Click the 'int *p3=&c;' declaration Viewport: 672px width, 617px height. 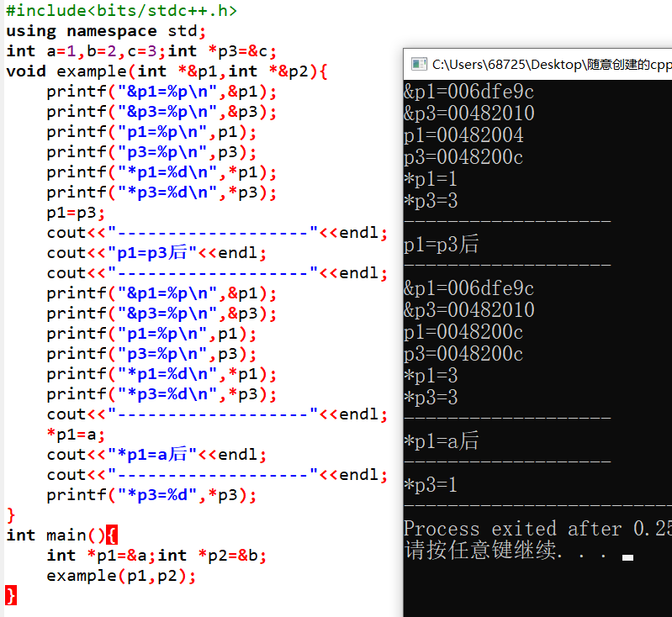click(222, 51)
